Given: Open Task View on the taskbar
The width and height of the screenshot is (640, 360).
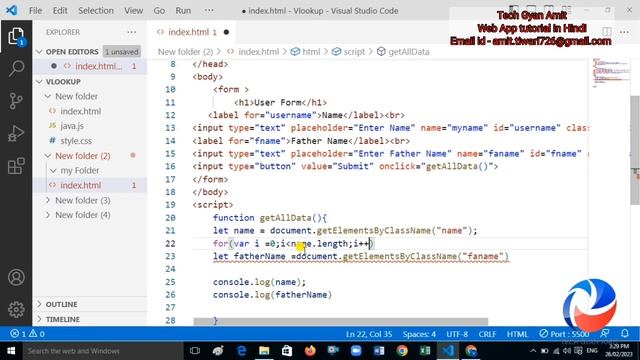Looking at the screenshot, I should tap(195, 351).
